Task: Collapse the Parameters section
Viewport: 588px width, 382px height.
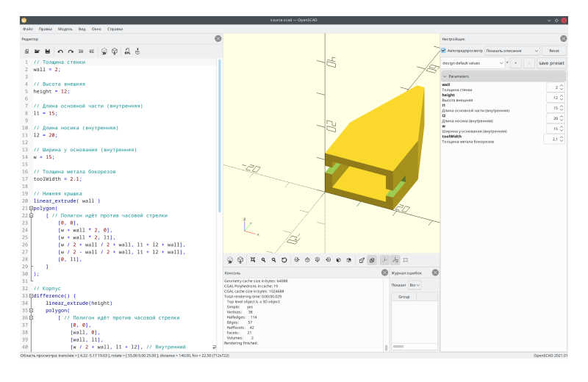Action: pos(445,76)
